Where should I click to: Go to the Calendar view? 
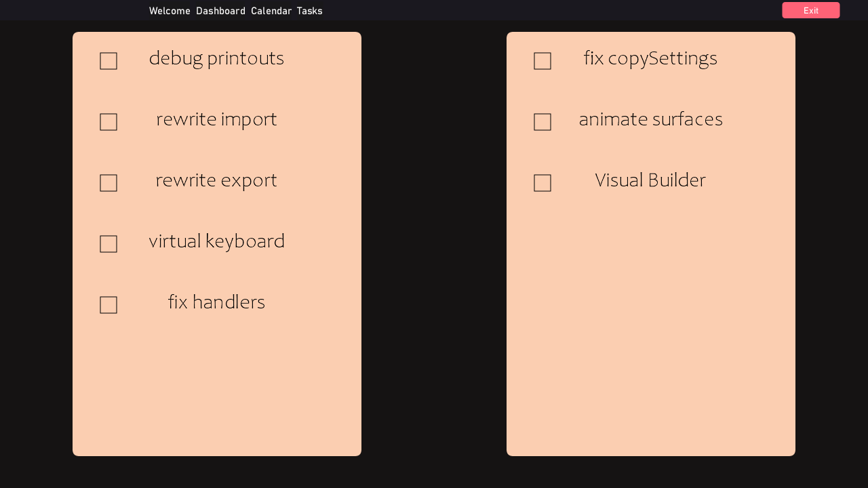(x=271, y=11)
